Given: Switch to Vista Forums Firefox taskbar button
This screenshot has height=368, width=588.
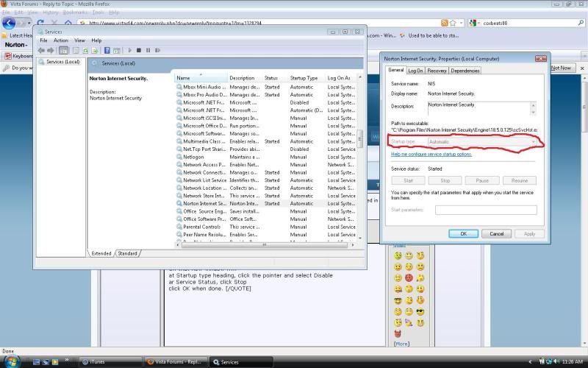Looking at the screenshot, I should pos(176,362).
